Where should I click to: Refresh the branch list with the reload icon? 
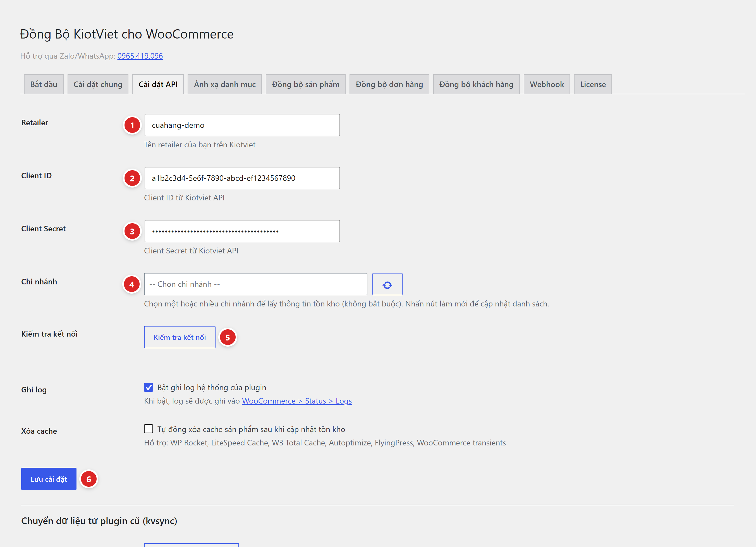pyautogui.click(x=387, y=284)
